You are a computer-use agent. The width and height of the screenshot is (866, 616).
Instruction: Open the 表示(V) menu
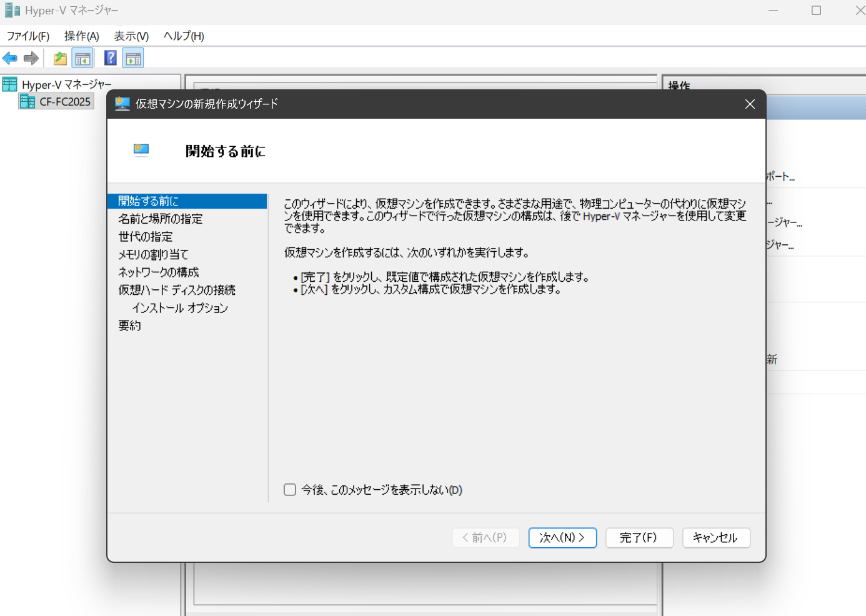131,36
